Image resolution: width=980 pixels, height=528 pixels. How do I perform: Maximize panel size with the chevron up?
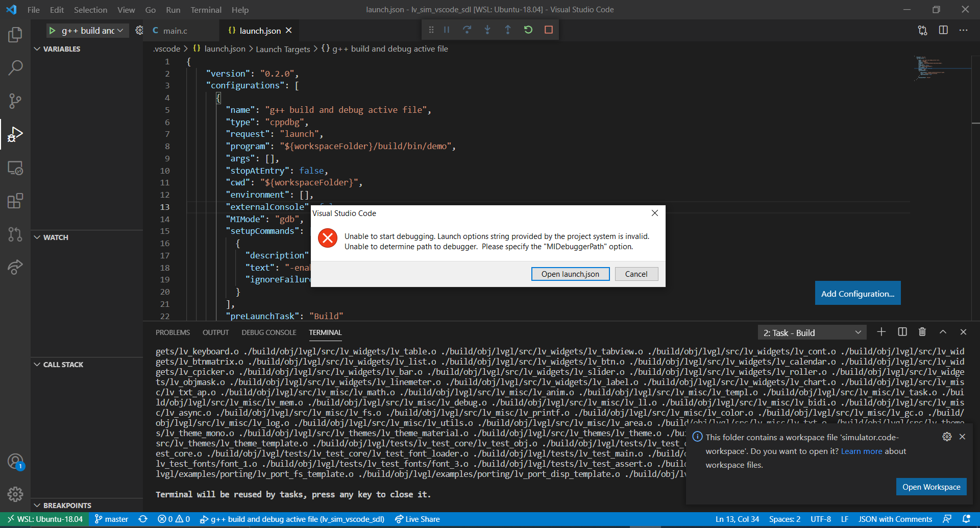[943, 332]
